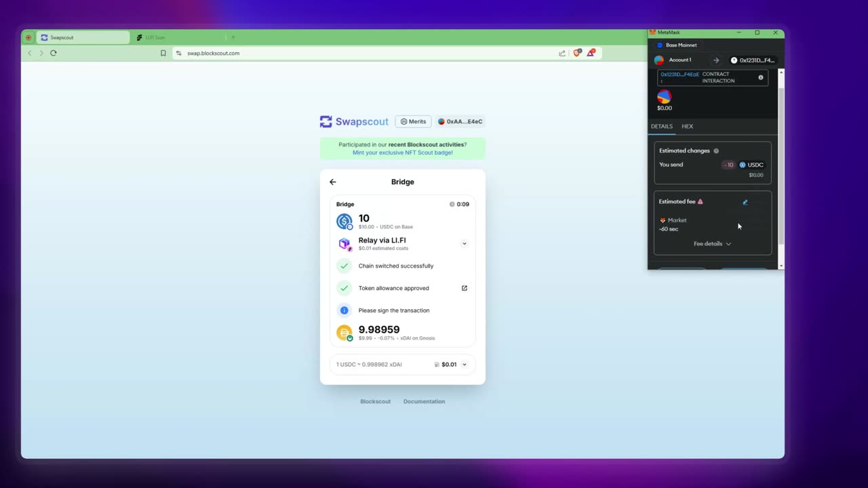Click the browser forward button
Viewport: 868px width, 488px height.
[41, 53]
